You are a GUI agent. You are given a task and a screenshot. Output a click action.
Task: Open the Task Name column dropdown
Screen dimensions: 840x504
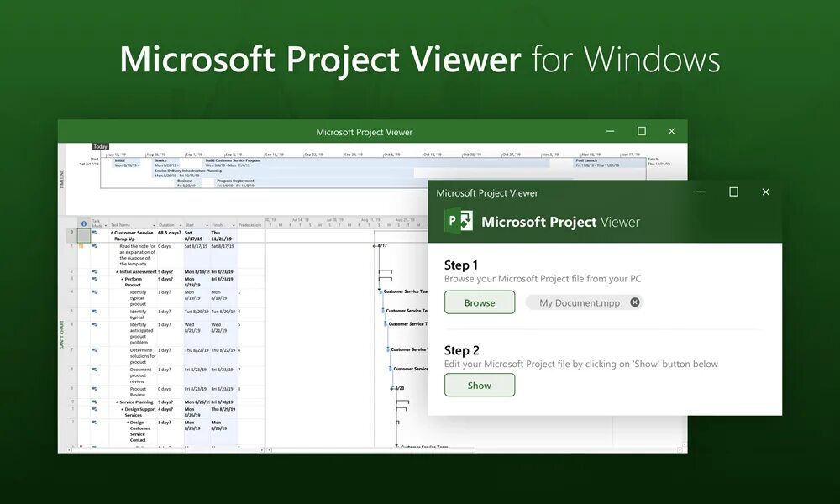click(x=154, y=225)
